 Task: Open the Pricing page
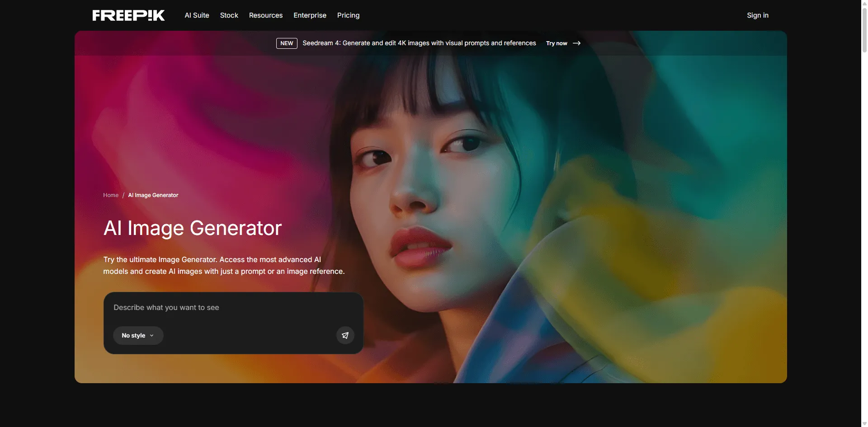348,15
